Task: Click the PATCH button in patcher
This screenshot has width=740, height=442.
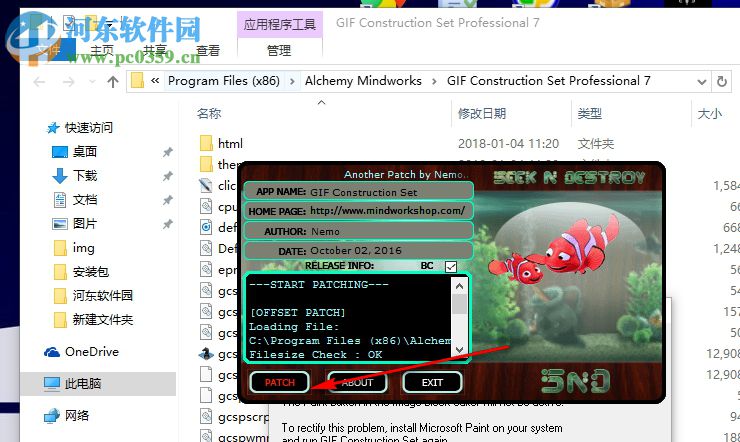Action: tap(279, 382)
